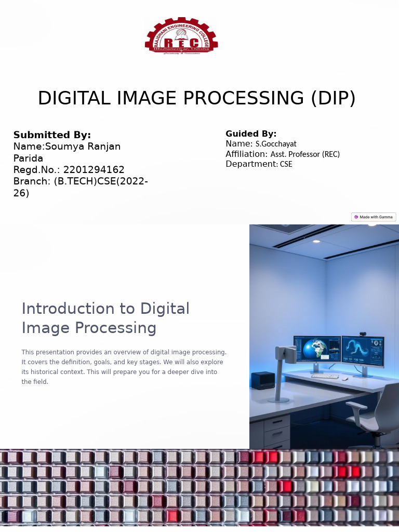Image resolution: width=399 pixels, height=532 pixels.
Task: Click the Gamma logo icon in the badge
Action: 356,217
